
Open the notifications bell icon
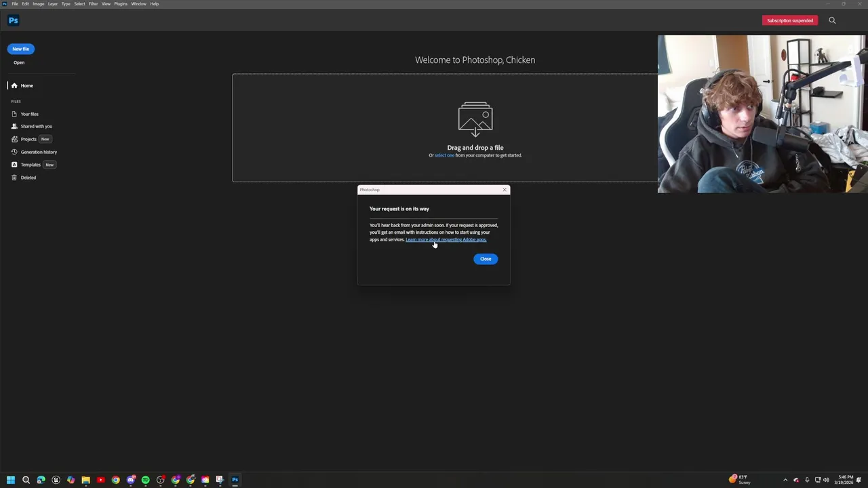(x=859, y=480)
